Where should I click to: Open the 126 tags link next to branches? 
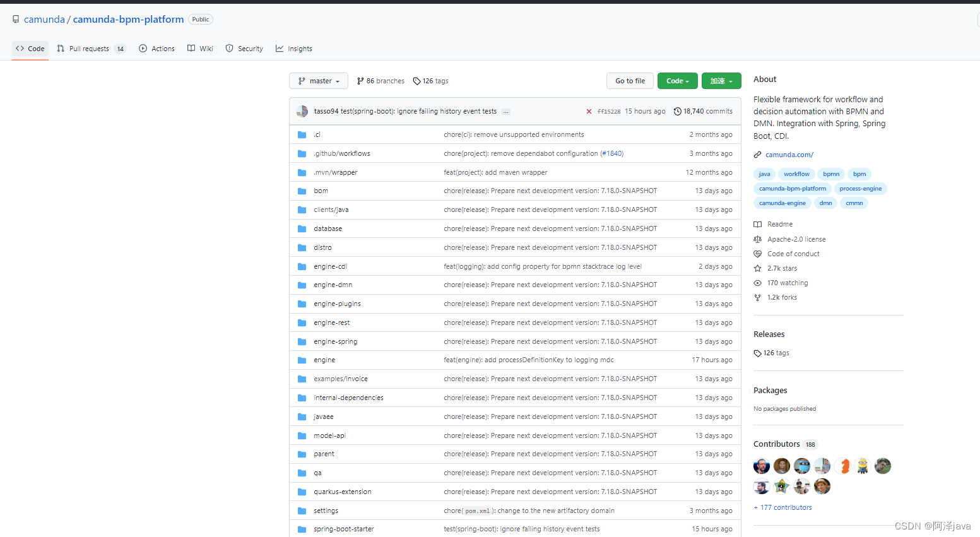[430, 81]
